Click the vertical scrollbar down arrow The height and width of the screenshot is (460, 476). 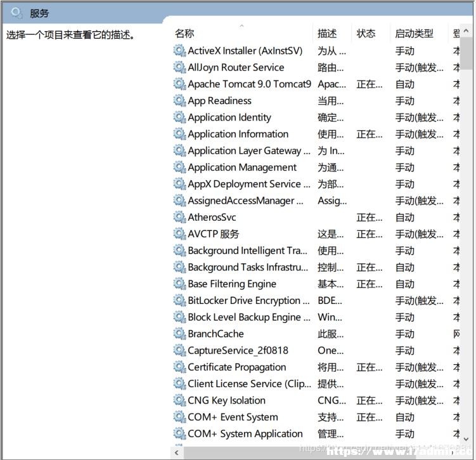(x=466, y=439)
